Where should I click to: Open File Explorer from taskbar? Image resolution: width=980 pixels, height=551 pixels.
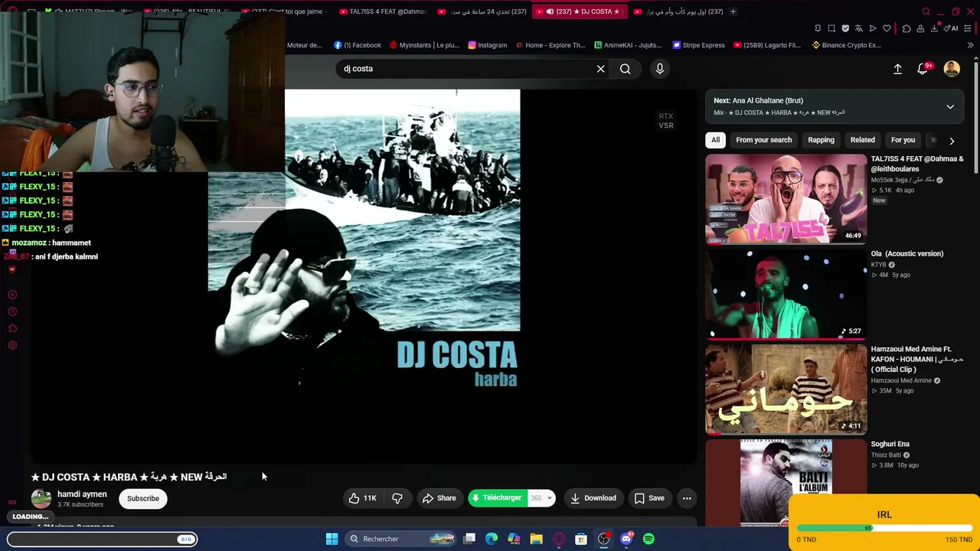(536, 539)
